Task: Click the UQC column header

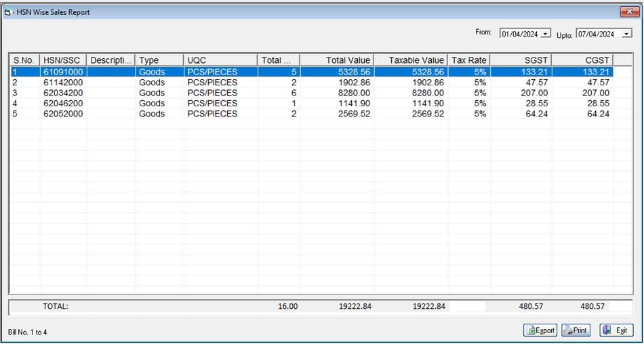Action: click(220, 60)
